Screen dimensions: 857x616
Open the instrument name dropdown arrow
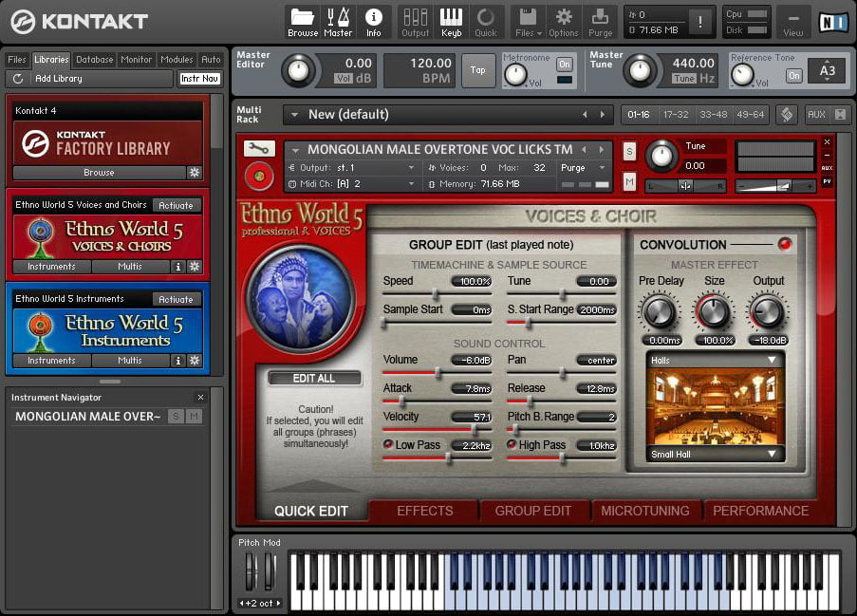point(295,150)
